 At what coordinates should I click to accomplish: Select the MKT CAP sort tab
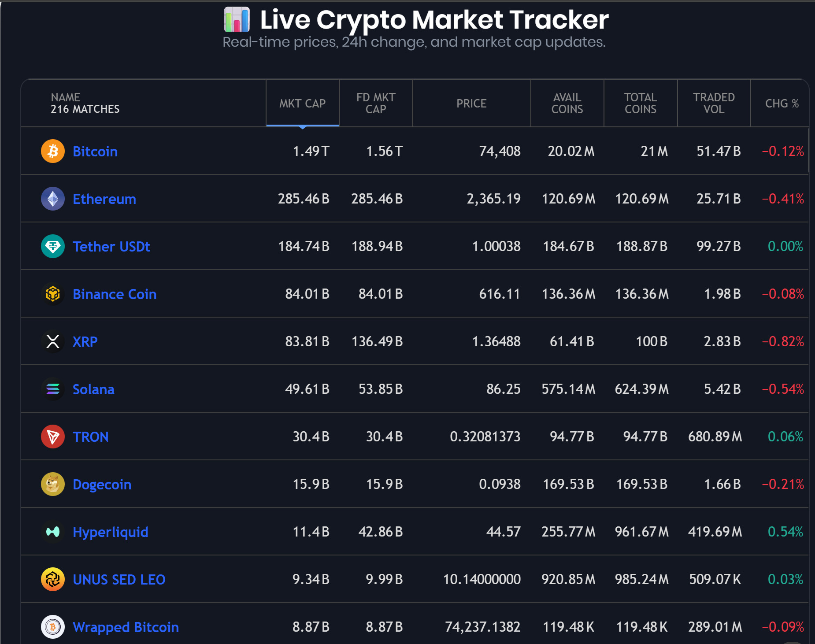point(302,103)
